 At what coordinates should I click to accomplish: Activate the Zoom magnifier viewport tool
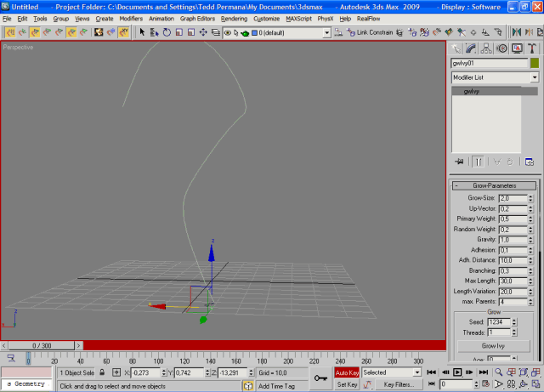coord(499,372)
